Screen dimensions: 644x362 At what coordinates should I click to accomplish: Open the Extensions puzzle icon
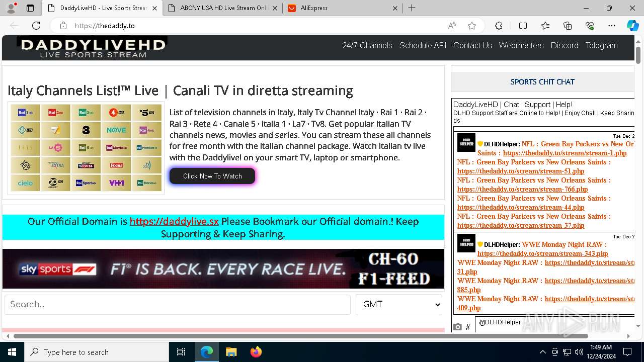pyautogui.click(x=499, y=26)
